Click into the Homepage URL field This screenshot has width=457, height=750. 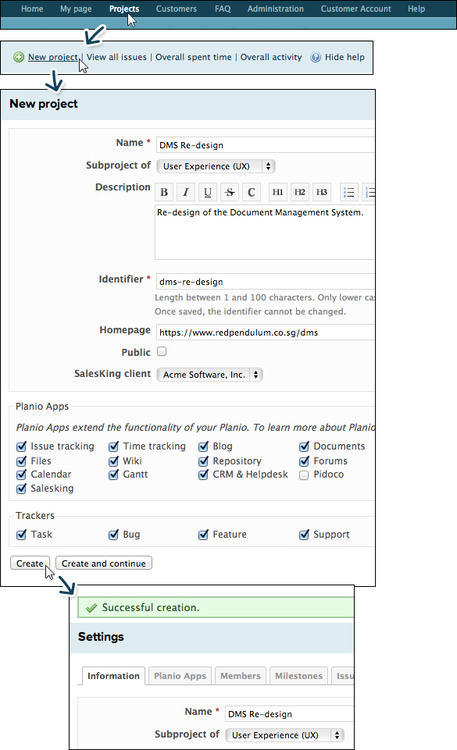[265, 332]
